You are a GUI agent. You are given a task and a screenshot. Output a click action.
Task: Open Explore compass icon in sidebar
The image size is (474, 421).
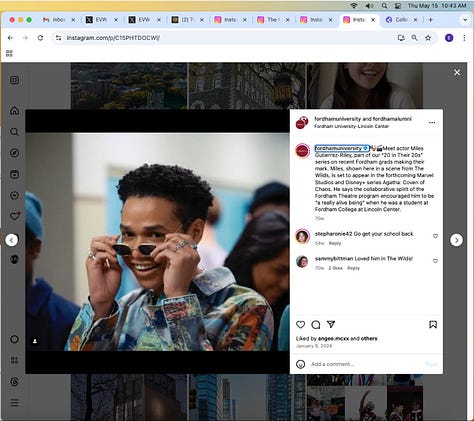(x=14, y=153)
